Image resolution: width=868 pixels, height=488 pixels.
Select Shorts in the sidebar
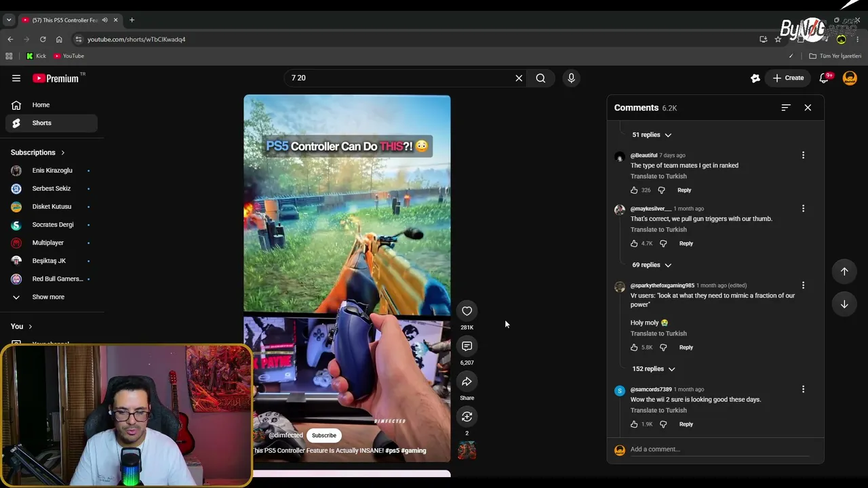click(52, 123)
